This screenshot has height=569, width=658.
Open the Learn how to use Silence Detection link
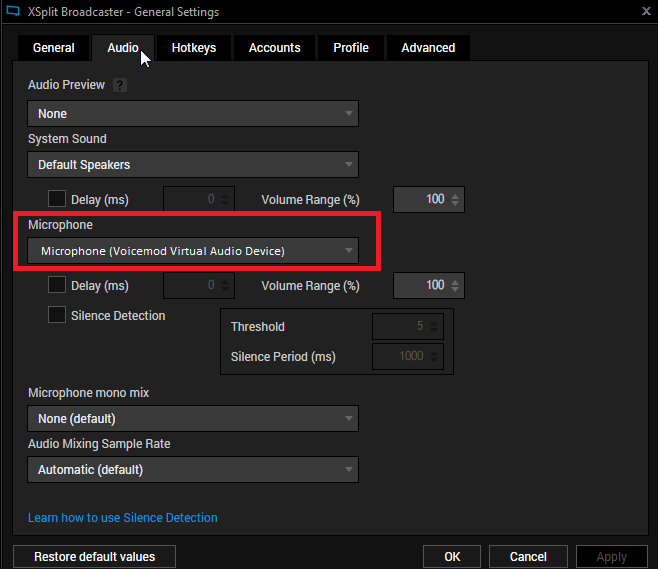[123, 518]
